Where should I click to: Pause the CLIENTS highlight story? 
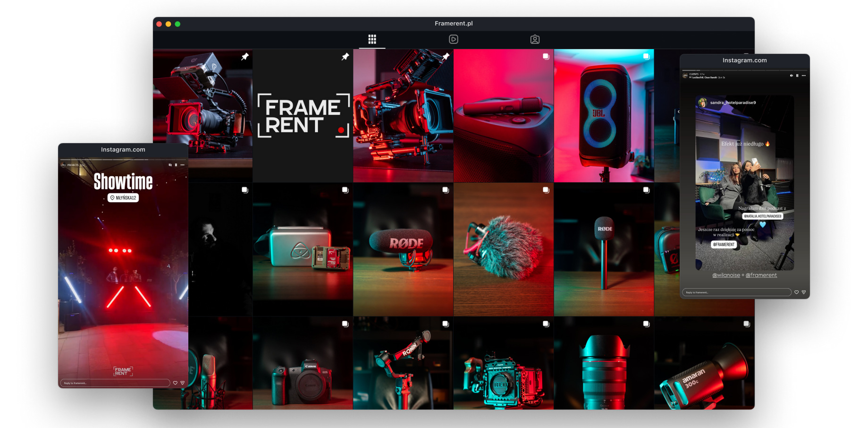pyautogui.click(x=797, y=76)
